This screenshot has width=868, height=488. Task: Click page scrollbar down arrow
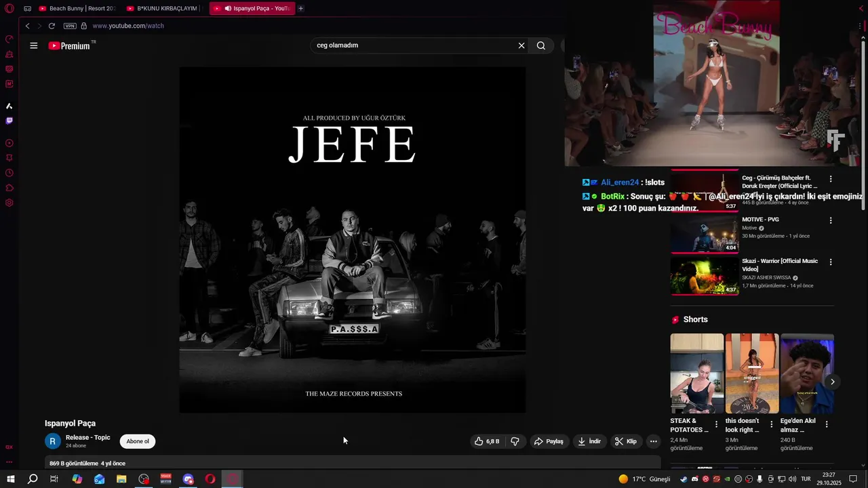point(863,465)
